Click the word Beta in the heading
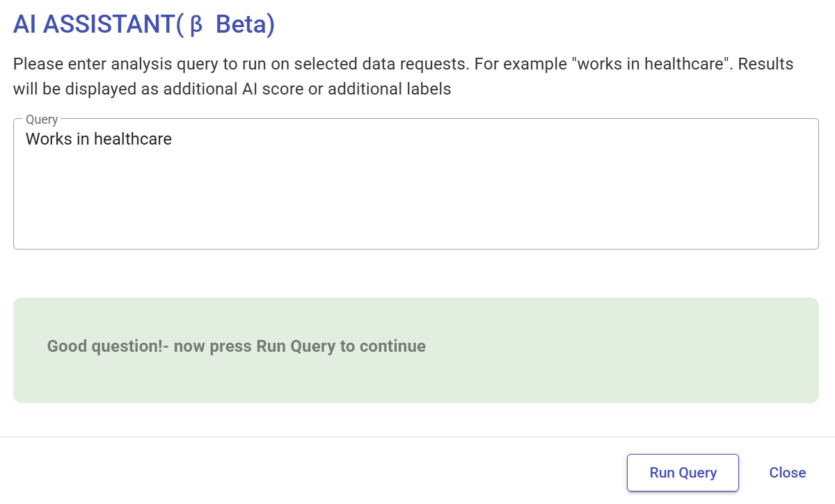This screenshot has height=504, width=835. click(241, 25)
